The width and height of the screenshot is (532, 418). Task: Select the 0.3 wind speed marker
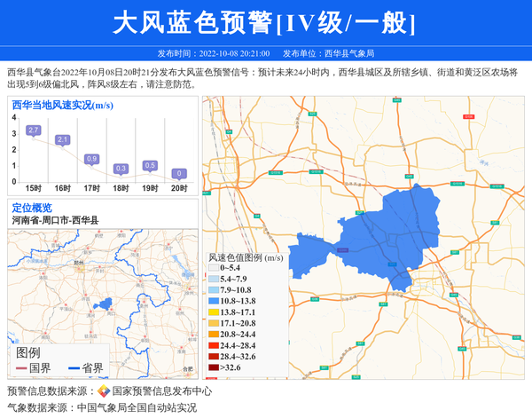pos(121,168)
